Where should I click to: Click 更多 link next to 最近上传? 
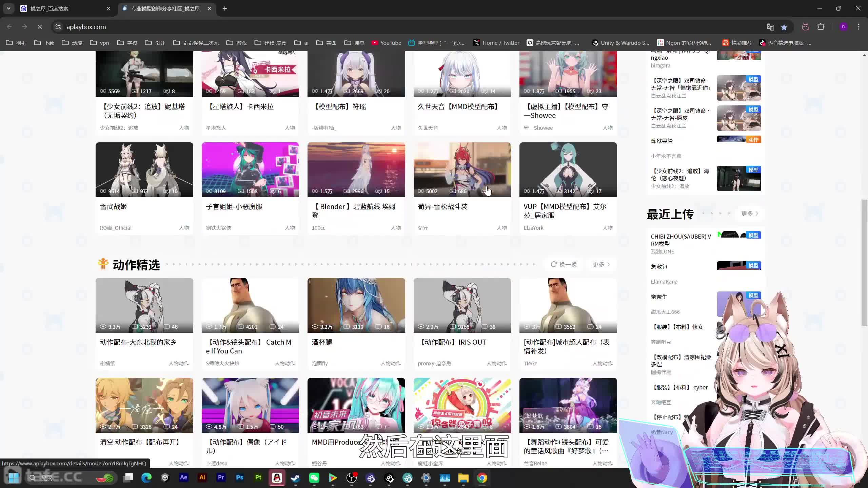coord(750,213)
